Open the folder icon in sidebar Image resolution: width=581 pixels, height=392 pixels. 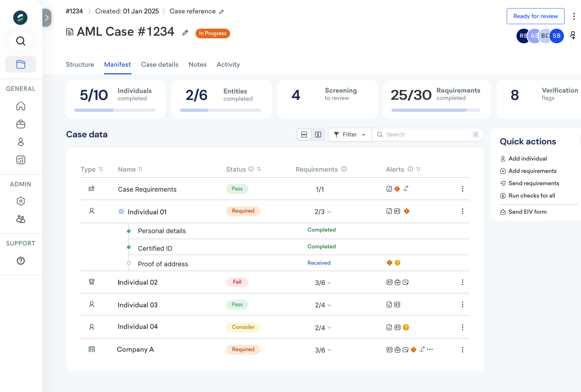pyautogui.click(x=21, y=64)
